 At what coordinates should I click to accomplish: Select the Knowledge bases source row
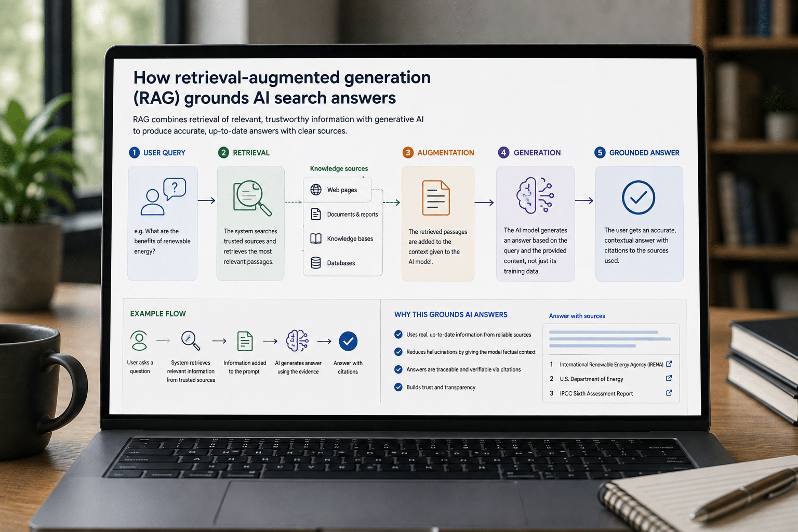343,238
